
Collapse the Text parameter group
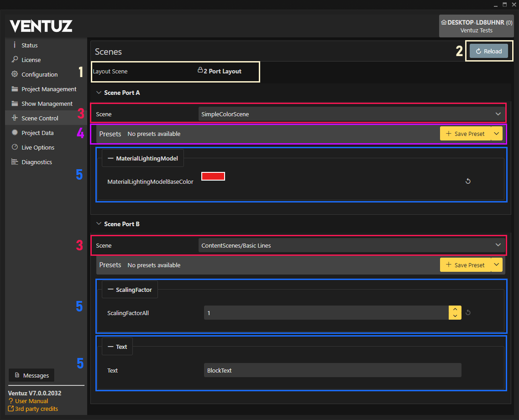tap(110, 347)
